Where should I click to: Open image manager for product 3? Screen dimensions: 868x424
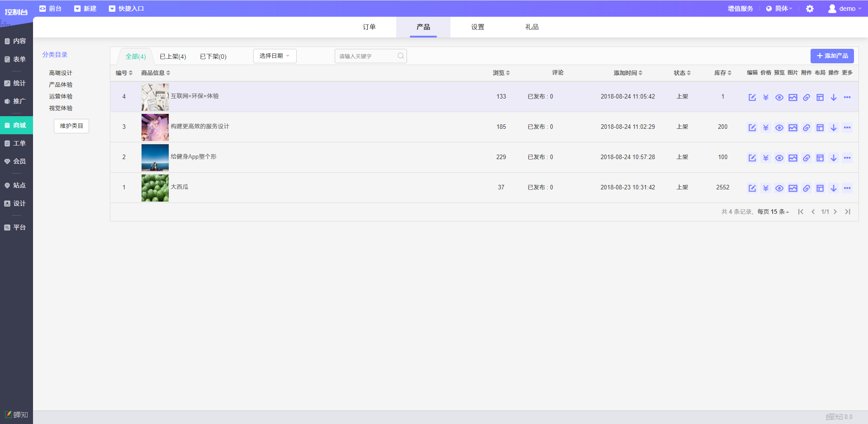[792, 127]
